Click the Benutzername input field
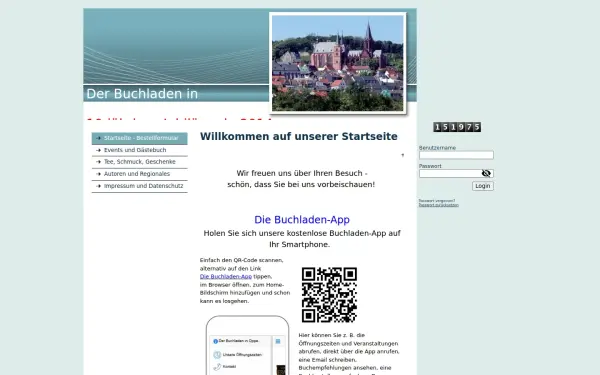The height and width of the screenshot is (375, 600). (456, 155)
